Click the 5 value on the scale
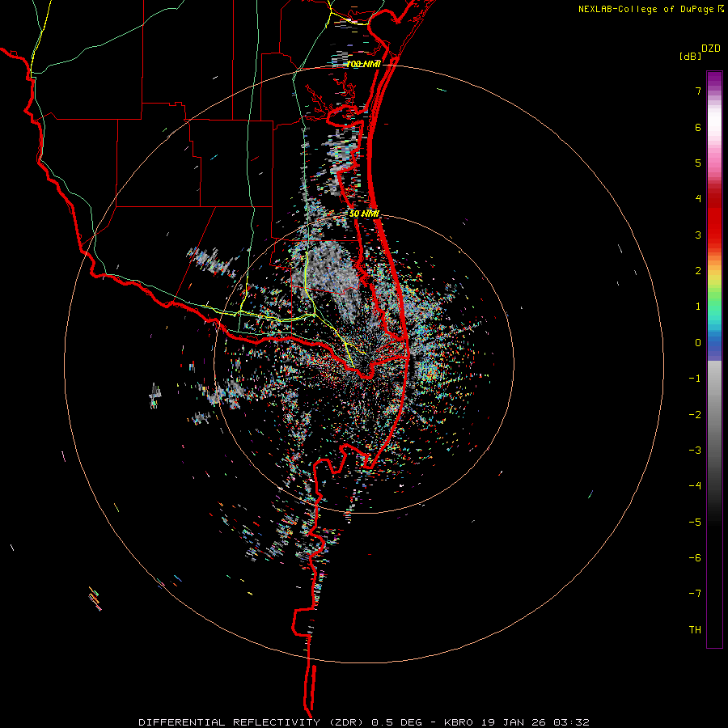The width and height of the screenshot is (728, 728). coord(698,163)
